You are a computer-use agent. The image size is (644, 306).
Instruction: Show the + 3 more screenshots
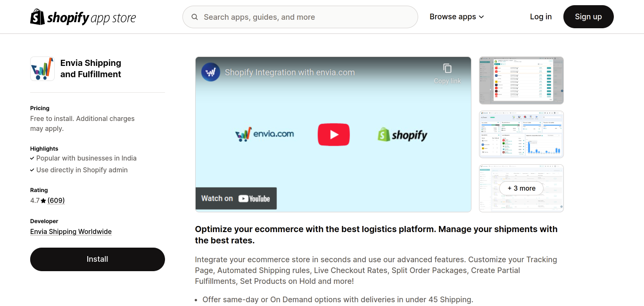521,188
